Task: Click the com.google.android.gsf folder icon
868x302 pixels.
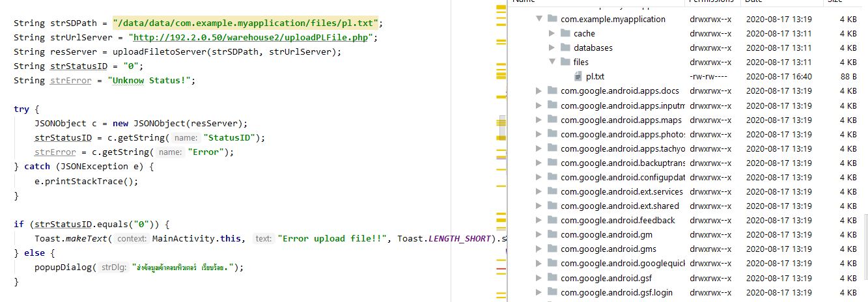Action: point(553,278)
